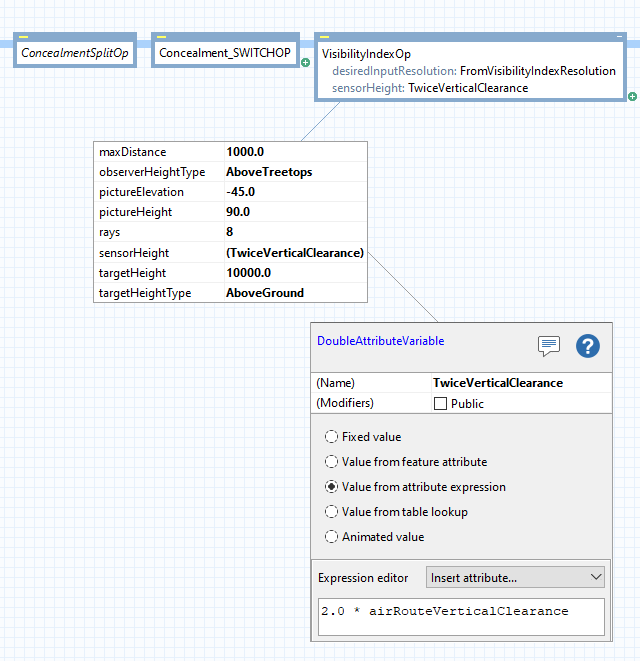This screenshot has width=640, height=661.
Task: Click yellow collapse dash on ConcealmentSplitOp node
Action: point(23,37)
